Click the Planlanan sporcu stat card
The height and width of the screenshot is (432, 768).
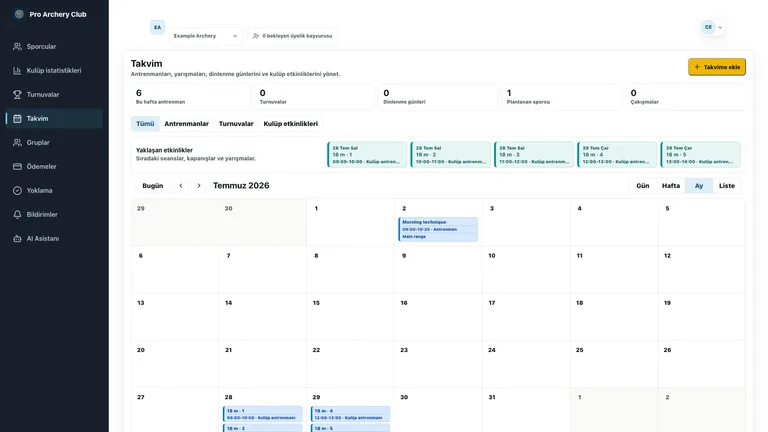coord(562,97)
